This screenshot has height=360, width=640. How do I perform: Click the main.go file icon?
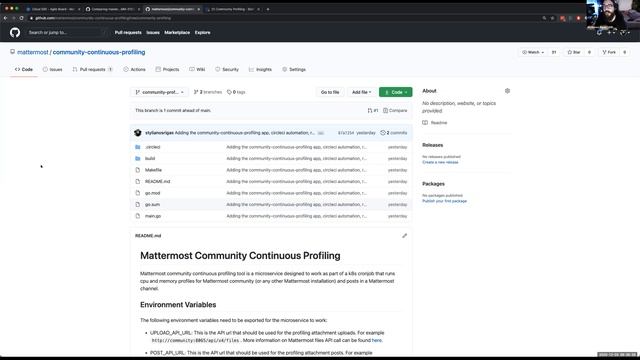point(138,216)
